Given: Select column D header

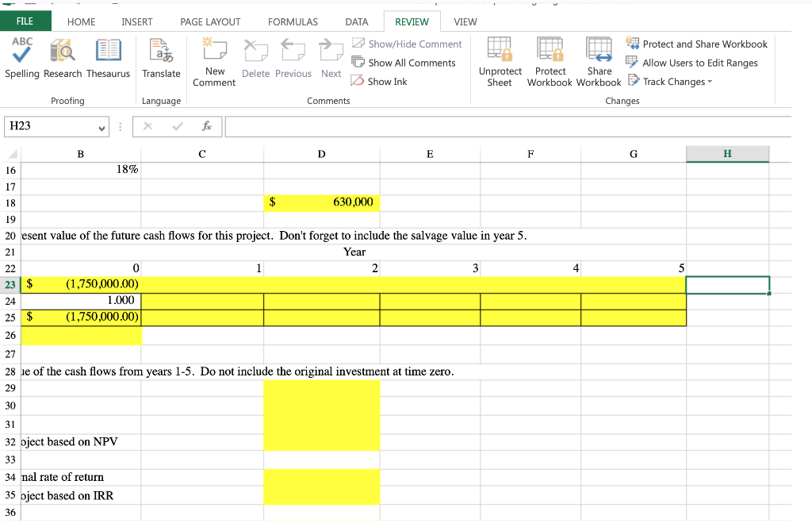Looking at the screenshot, I should click(x=322, y=154).
